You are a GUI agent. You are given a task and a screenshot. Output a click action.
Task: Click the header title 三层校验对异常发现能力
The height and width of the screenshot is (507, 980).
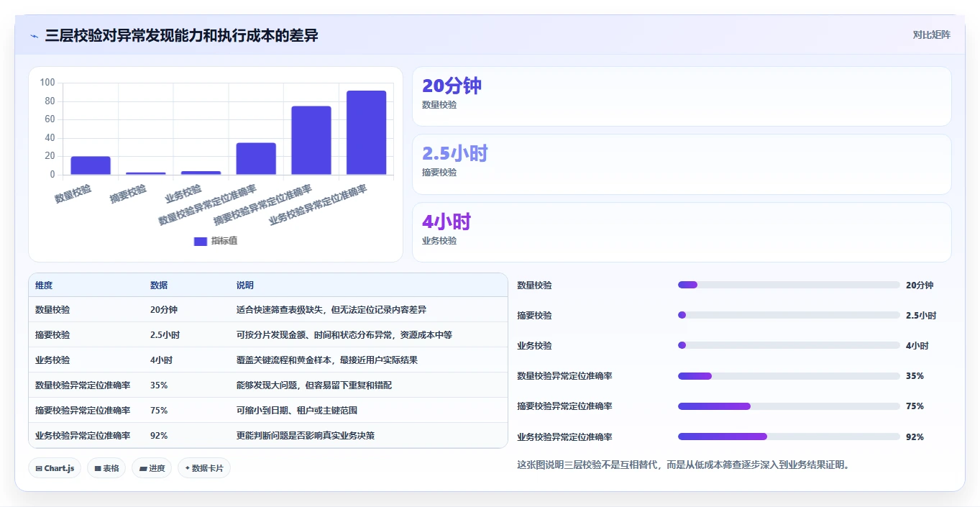182,36
